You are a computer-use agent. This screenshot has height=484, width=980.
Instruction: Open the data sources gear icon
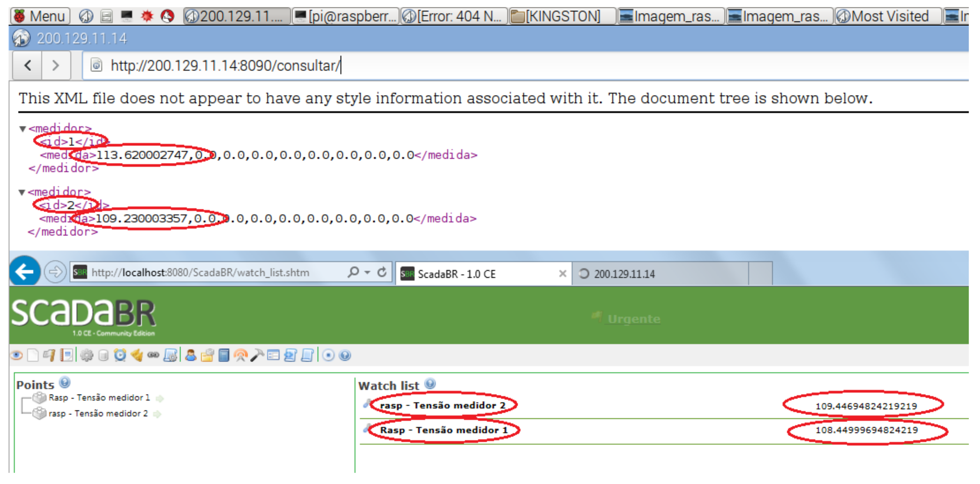[x=87, y=356]
